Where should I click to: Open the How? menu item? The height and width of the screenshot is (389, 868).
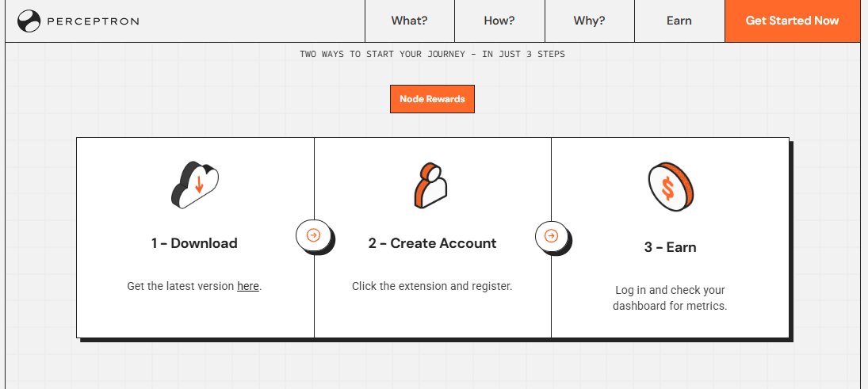(499, 21)
